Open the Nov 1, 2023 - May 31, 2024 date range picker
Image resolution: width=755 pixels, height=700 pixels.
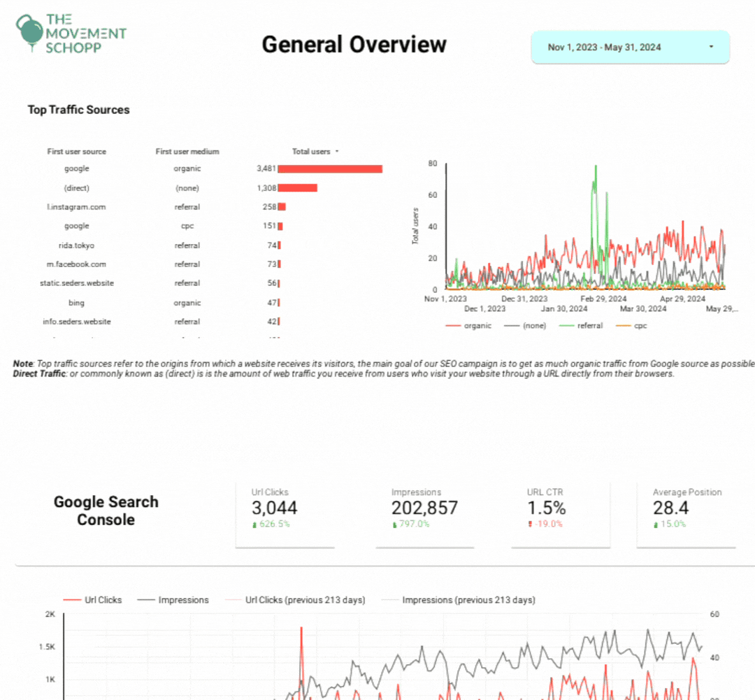pos(630,48)
